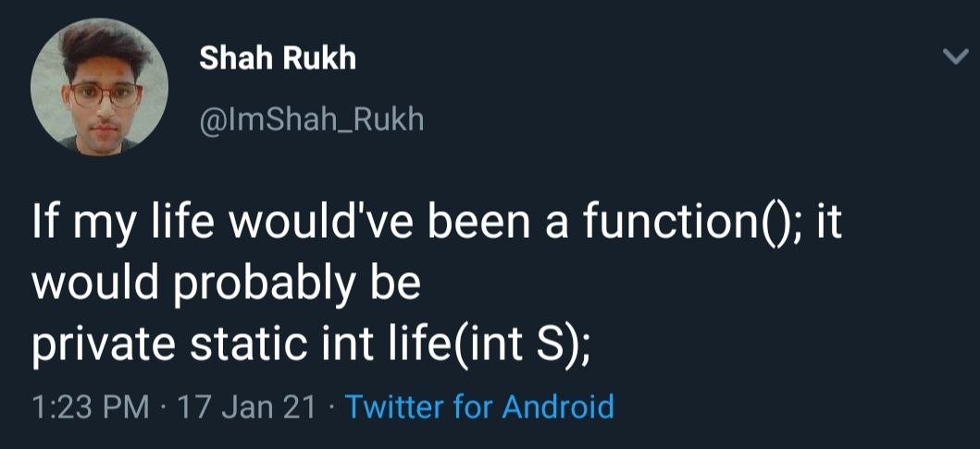Click the word 'function();' in the tweet

coord(688,225)
